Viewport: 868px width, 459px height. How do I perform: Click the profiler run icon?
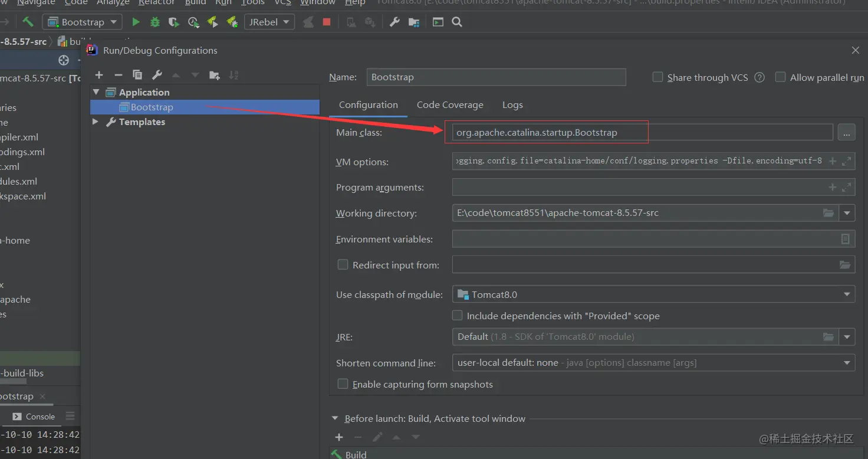pyautogui.click(x=193, y=22)
